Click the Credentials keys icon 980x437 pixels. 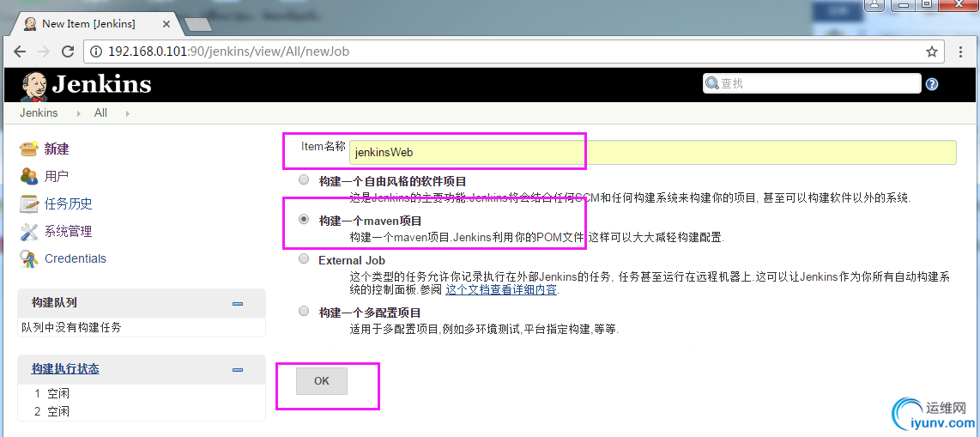tap(29, 258)
